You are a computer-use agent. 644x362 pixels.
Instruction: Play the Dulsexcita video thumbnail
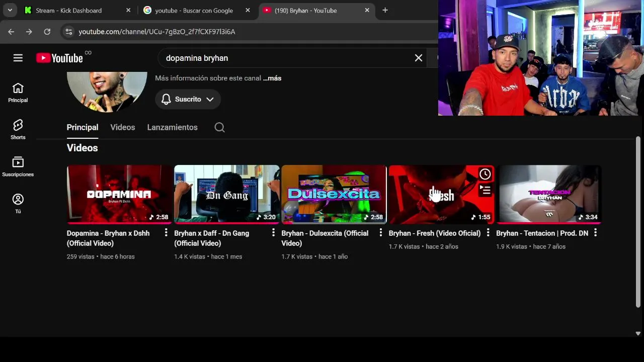click(334, 194)
